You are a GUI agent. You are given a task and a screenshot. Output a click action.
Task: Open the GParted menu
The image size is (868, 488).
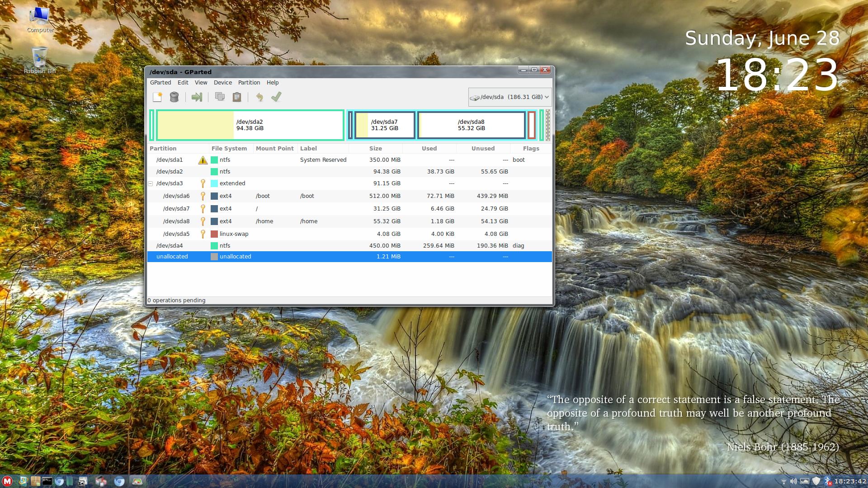coord(160,83)
